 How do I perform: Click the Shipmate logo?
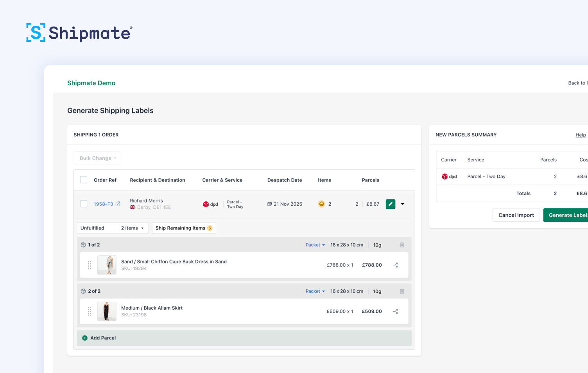click(x=78, y=32)
